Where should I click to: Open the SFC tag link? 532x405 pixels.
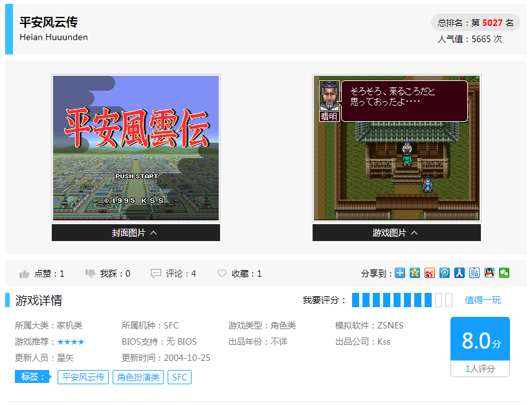(x=179, y=377)
